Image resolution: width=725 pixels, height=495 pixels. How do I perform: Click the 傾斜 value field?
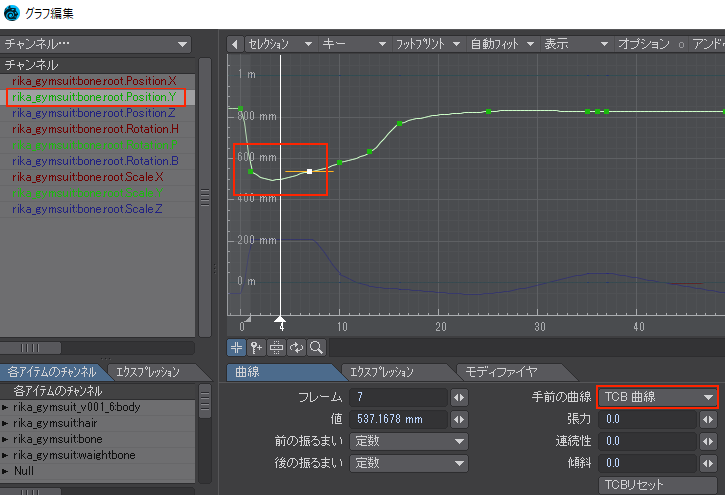tap(647, 463)
